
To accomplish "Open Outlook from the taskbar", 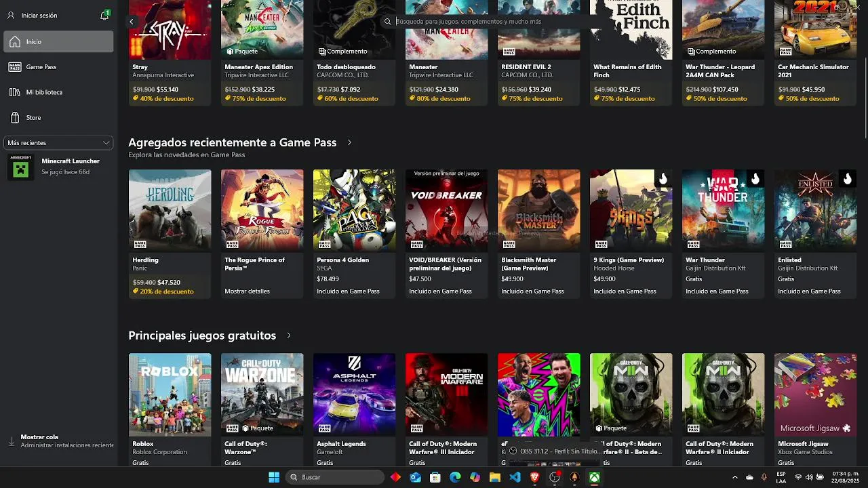I will click(416, 477).
